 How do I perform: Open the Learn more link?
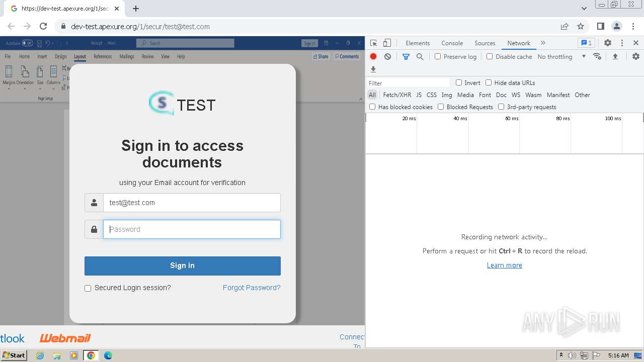pos(504,265)
